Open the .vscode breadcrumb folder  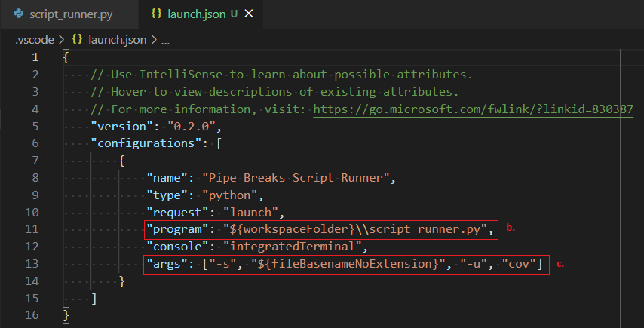[35, 40]
